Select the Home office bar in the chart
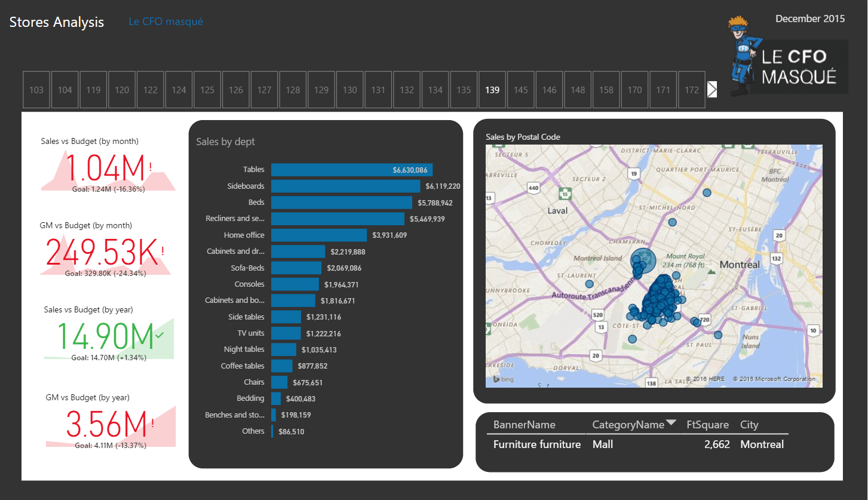This screenshot has height=500, width=868. [318, 235]
